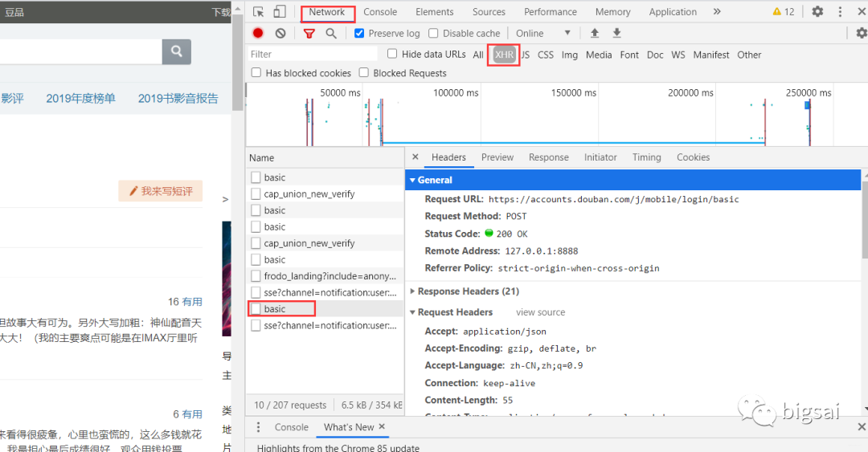Click the 16 有用 vote link
Image resolution: width=868 pixels, height=452 pixels.
pos(185,302)
